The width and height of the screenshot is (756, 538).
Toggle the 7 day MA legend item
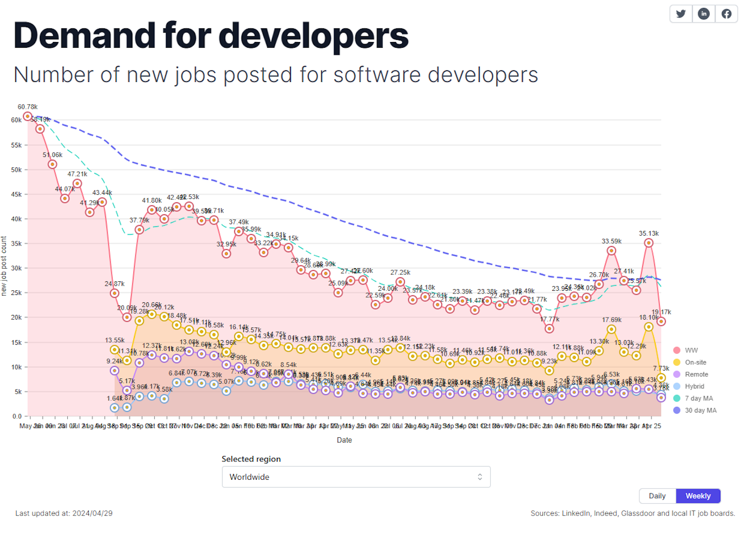coord(698,398)
